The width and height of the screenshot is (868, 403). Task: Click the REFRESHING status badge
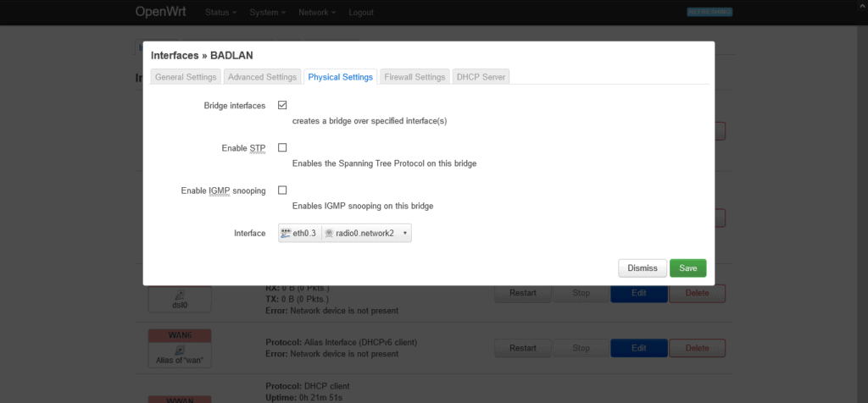(709, 12)
